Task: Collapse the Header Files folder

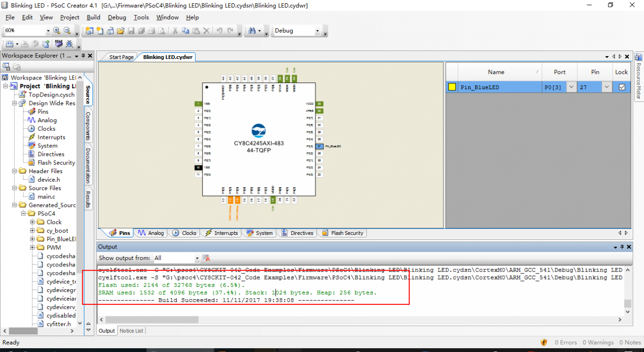Action: point(15,171)
